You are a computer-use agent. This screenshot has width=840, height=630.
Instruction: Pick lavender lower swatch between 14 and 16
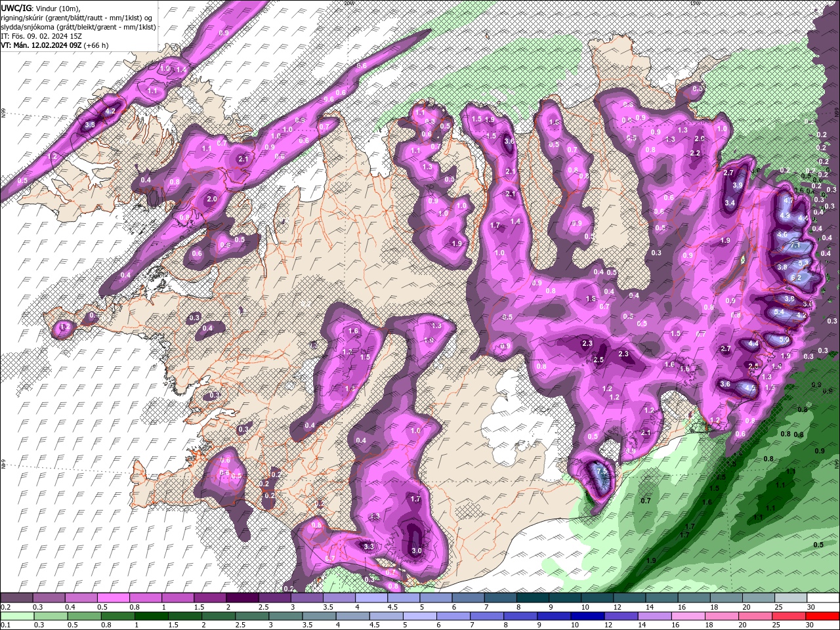tap(654, 616)
